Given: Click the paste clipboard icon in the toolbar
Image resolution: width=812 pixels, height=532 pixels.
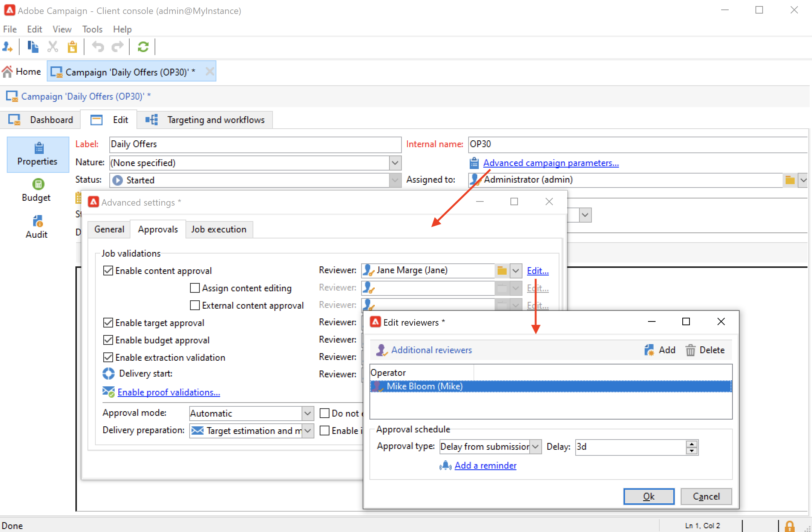Looking at the screenshot, I should 72,47.
